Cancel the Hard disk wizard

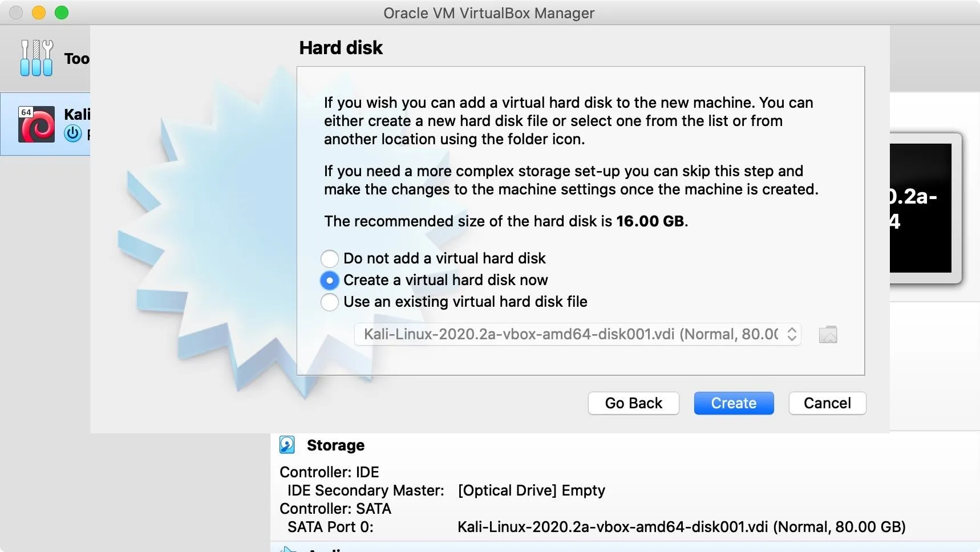tap(827, 403)
